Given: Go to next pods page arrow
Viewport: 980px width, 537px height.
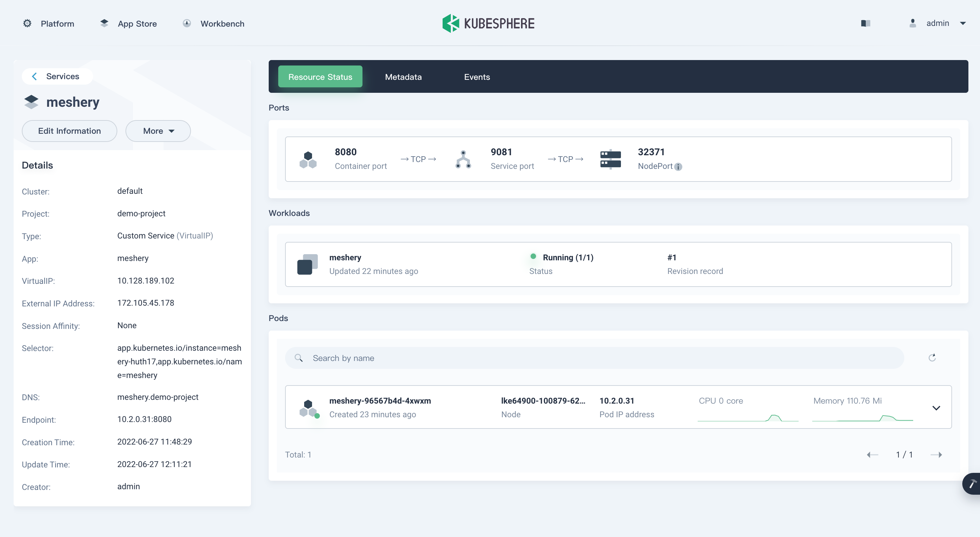Looking at the screenshot, I should pos(936,454).
